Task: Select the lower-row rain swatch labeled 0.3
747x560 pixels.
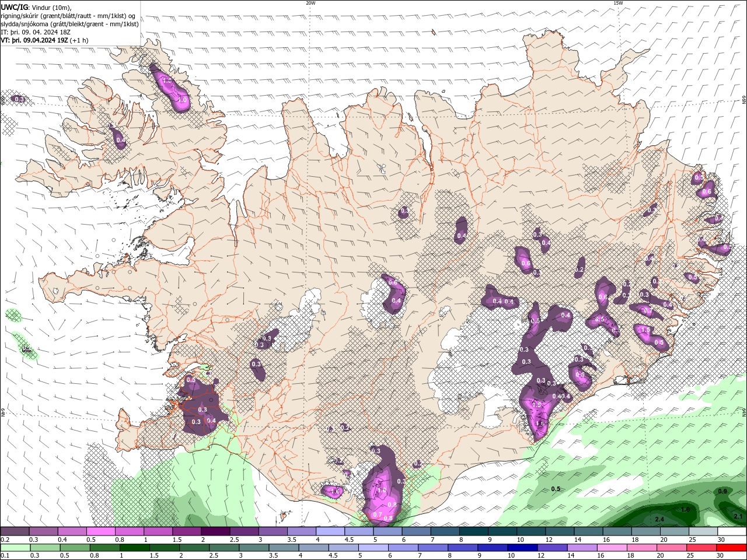Action: pos(45,547)
